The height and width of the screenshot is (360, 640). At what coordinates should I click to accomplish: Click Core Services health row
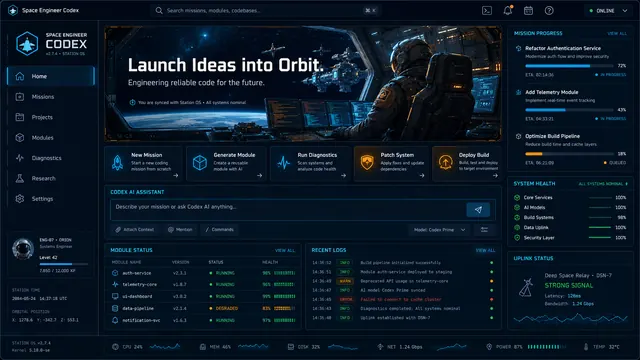click(570, 198)
